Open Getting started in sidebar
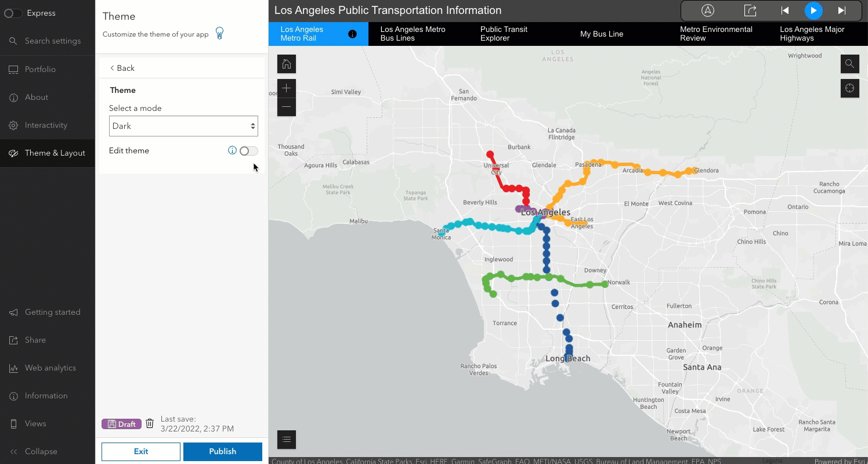The width and height of the screenshot is (868, 464). [48, 312]
